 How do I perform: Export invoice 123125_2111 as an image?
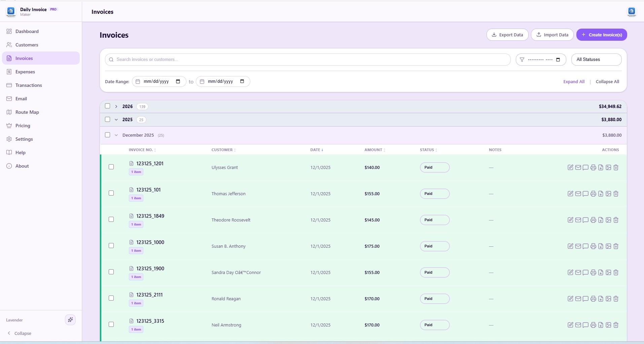click(608, 299)
